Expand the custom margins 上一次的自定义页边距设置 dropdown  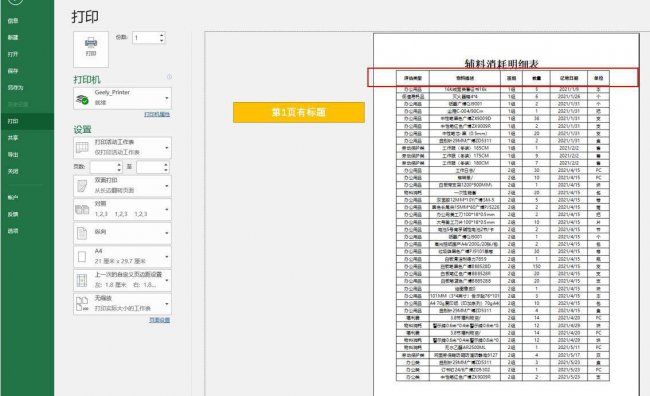tap(122, 280)
